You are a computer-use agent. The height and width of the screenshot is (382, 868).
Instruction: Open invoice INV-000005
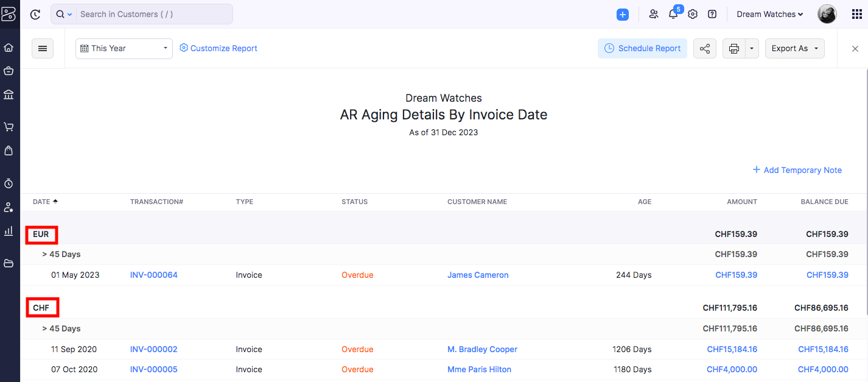pyautogui.click(x=154, y=369)
